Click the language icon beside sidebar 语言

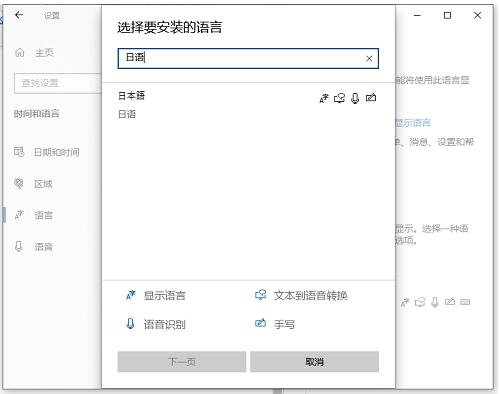pos(19,215)
